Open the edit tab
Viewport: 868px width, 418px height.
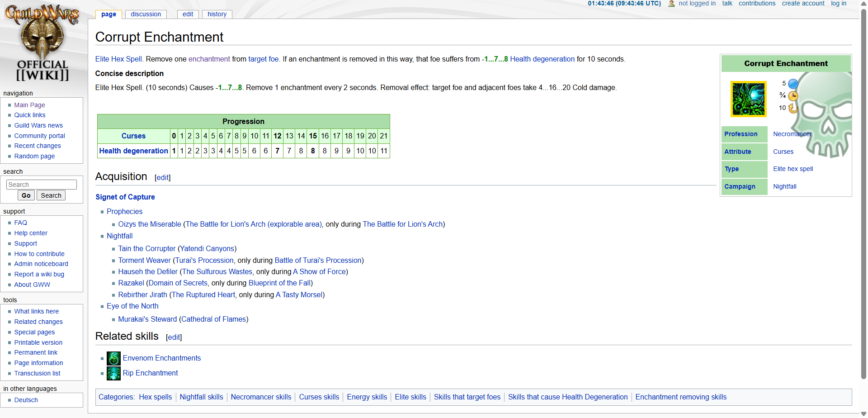tap(188, 14)
